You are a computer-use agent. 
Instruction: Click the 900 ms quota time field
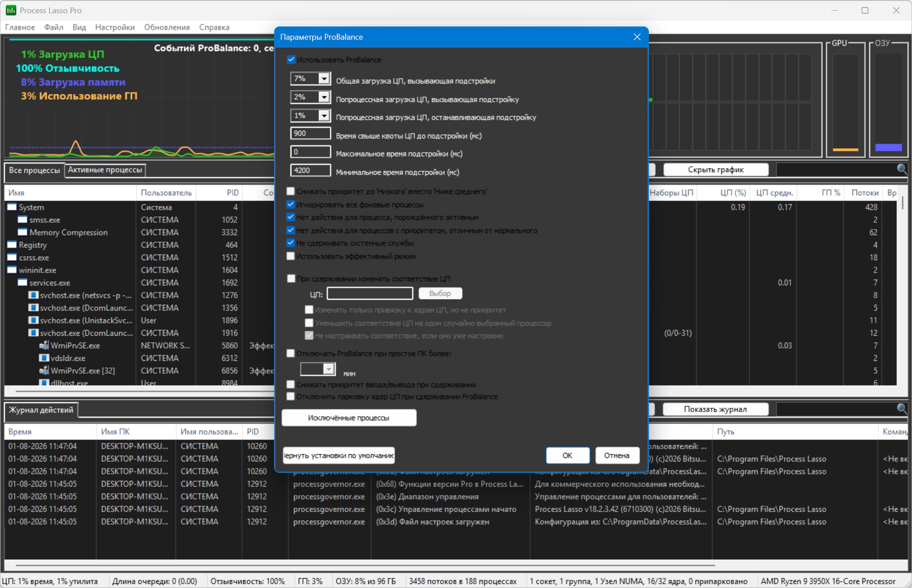click(310, 133)
